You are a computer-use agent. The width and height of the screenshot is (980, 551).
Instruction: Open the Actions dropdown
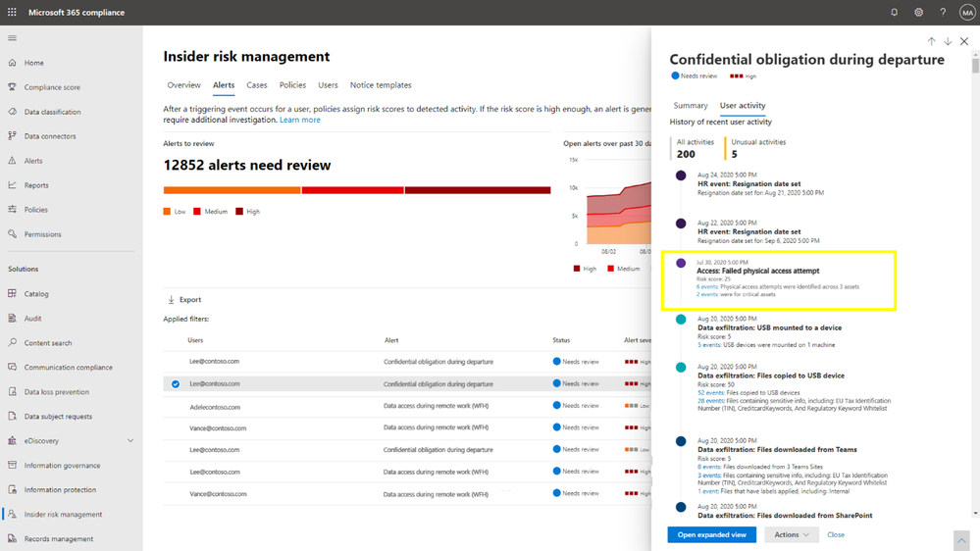tap(792, 534)
